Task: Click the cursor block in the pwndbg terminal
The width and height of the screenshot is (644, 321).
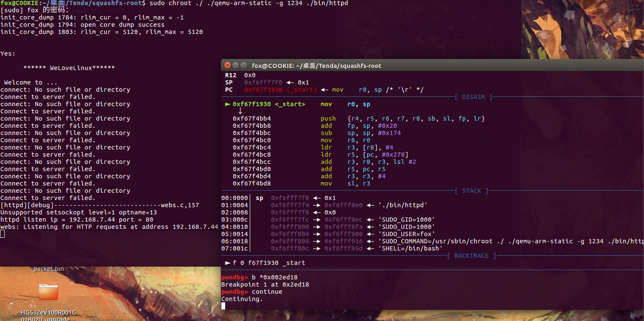Action: pos(223,306)
